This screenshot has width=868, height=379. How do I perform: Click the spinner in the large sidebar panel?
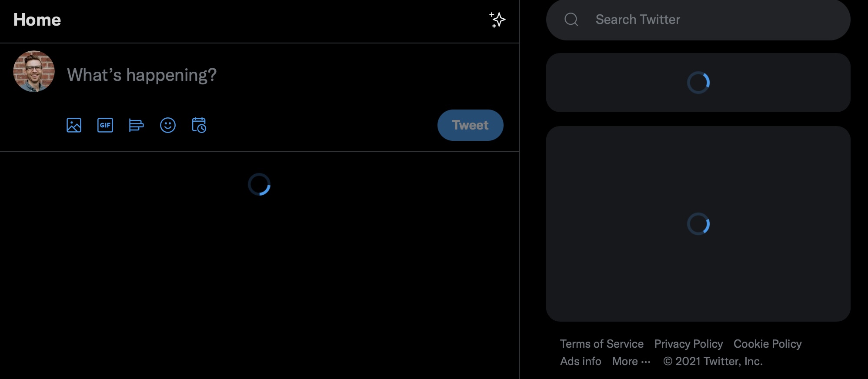698,224
